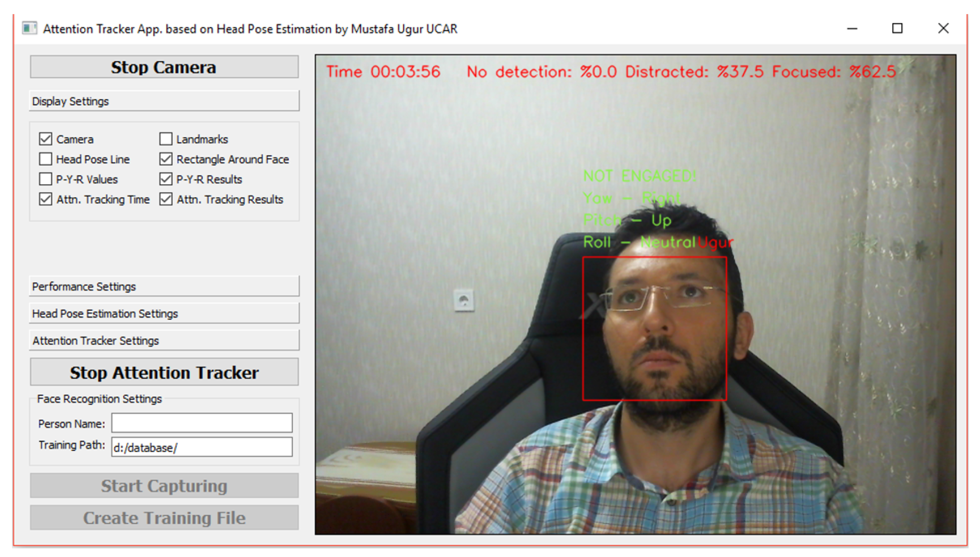The image size is (980, 557).
Task: Enable the Landmarks checkbox
Action: click(166, 138)
